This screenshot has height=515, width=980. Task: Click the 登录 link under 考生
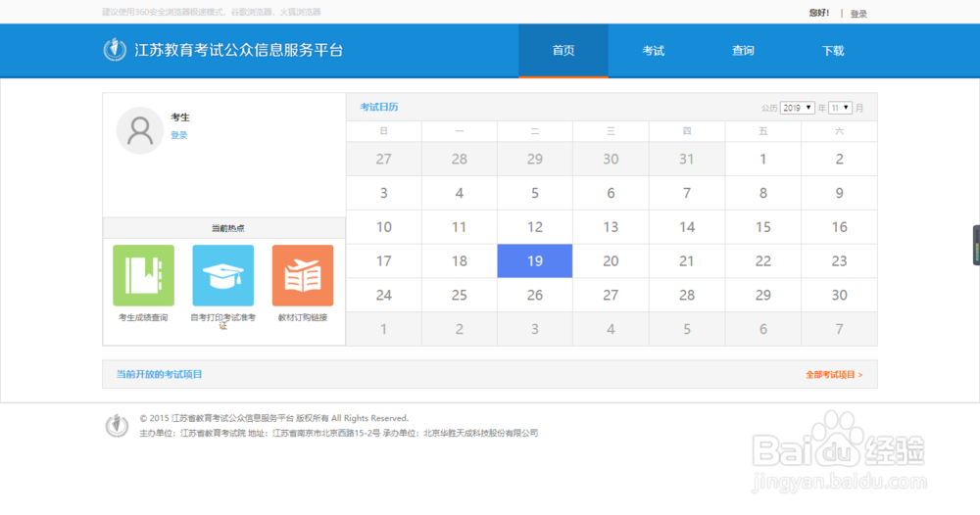[x=178, y=135]
